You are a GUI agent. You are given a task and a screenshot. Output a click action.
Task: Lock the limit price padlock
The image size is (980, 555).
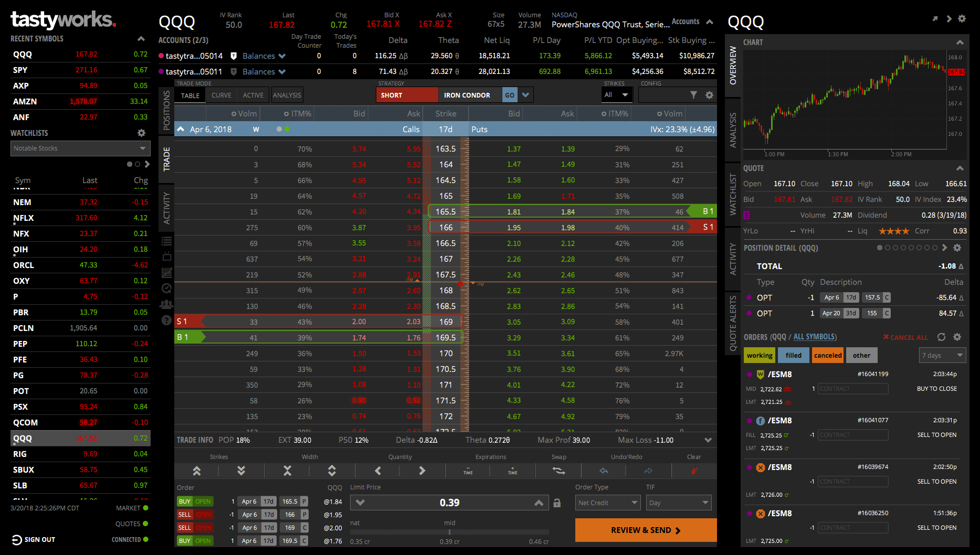557,503
